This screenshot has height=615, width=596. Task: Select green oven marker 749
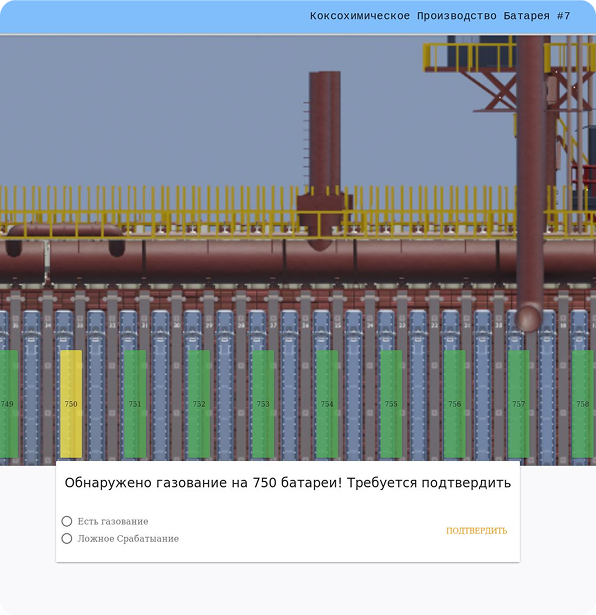coord(9,404)
